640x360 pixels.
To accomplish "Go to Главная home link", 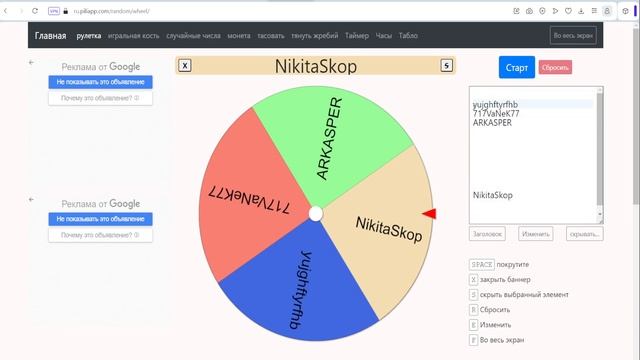I will (50, 36).
